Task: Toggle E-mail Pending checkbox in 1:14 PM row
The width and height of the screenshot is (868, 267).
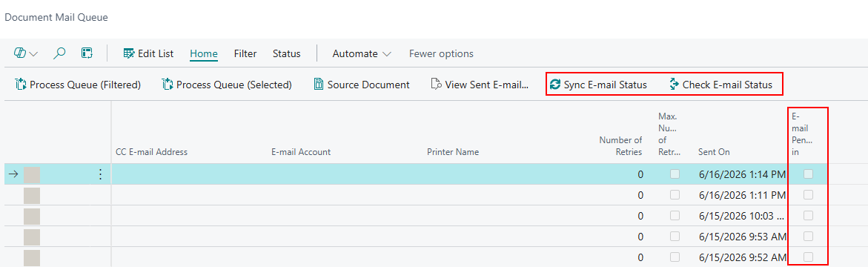Action: click(808, 174)
